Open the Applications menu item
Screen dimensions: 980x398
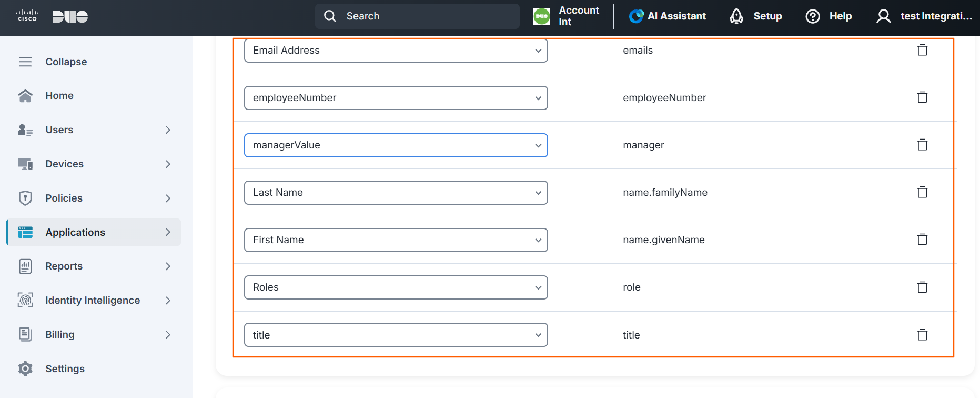94,232
